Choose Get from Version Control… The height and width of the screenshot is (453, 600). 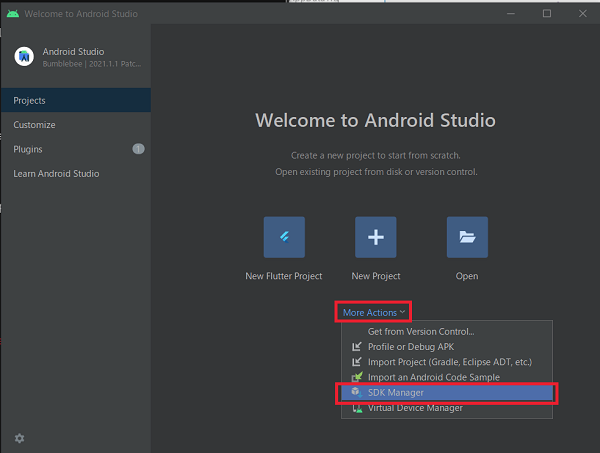(x=447, y=331)
